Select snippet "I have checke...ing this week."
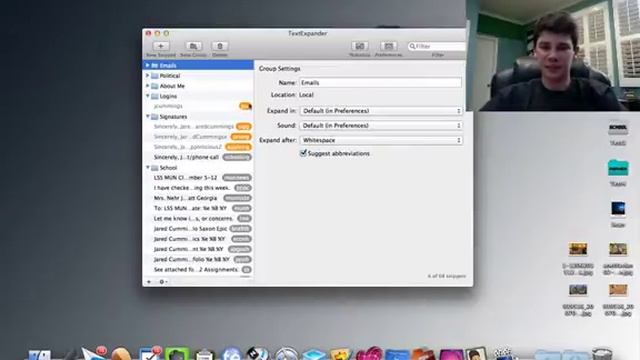Viewport: 640px width, 360px height. pyautogui.click(x=198, y=188)
